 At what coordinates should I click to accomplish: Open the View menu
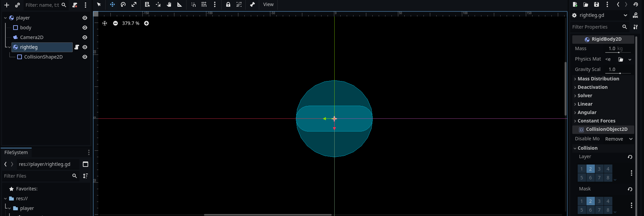268,4
